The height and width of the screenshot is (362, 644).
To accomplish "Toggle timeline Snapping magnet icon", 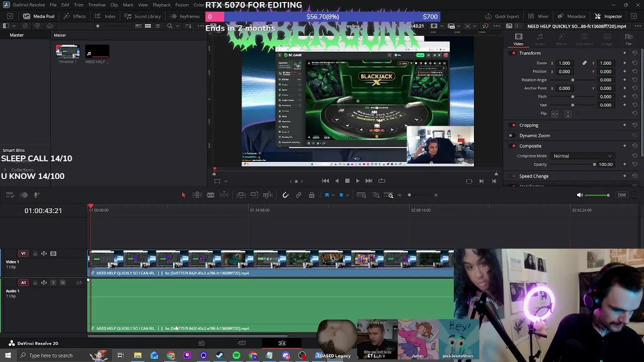I will point(285,195).
